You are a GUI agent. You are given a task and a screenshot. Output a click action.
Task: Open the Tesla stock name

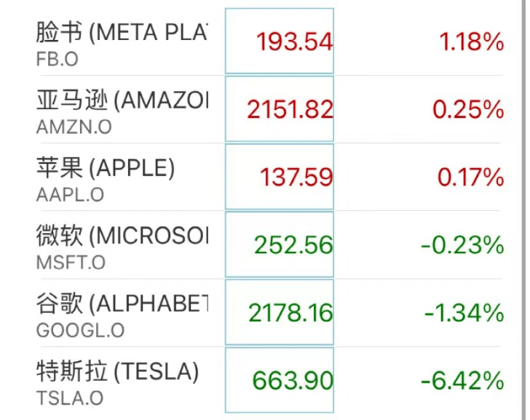[x=117, y=371]
